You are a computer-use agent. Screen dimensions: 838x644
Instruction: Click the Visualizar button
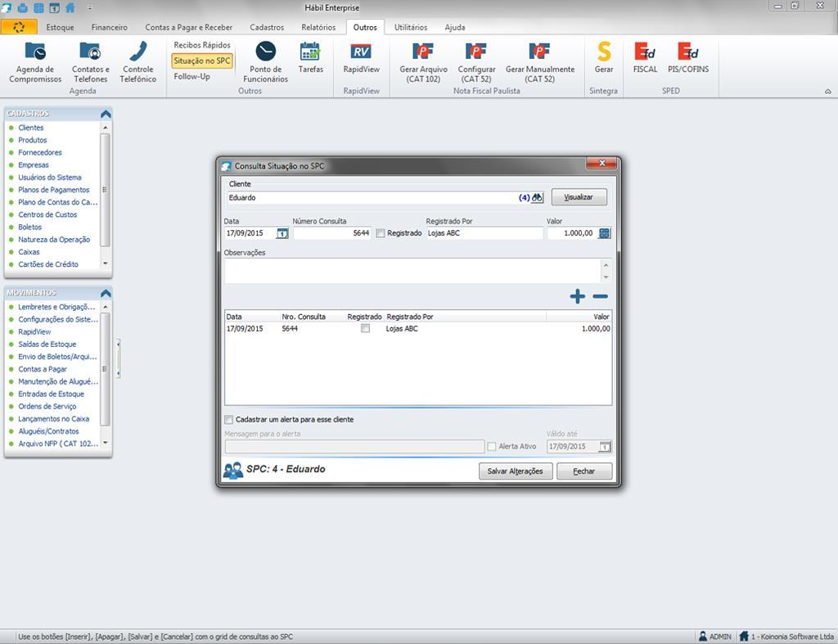point(579,197)
